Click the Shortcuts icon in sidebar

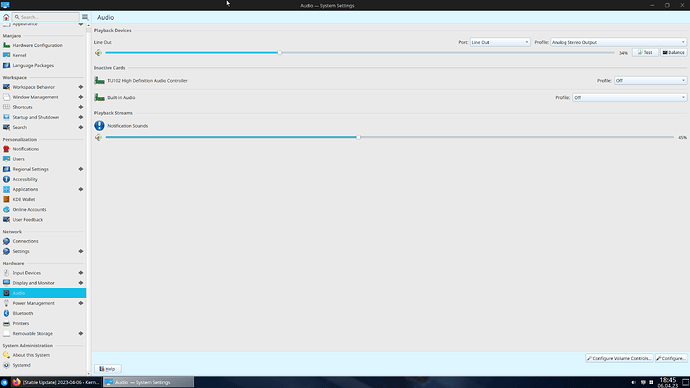(6, 107)
